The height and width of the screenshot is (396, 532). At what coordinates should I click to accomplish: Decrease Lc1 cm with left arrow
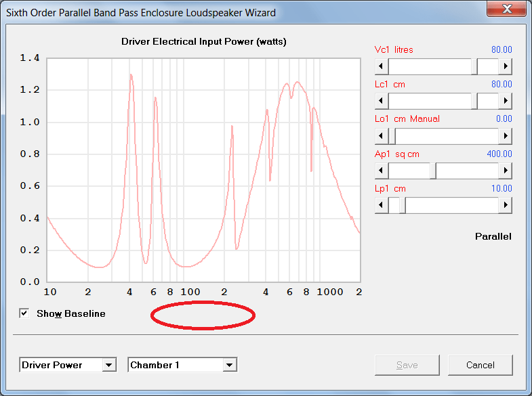point(382,101)
